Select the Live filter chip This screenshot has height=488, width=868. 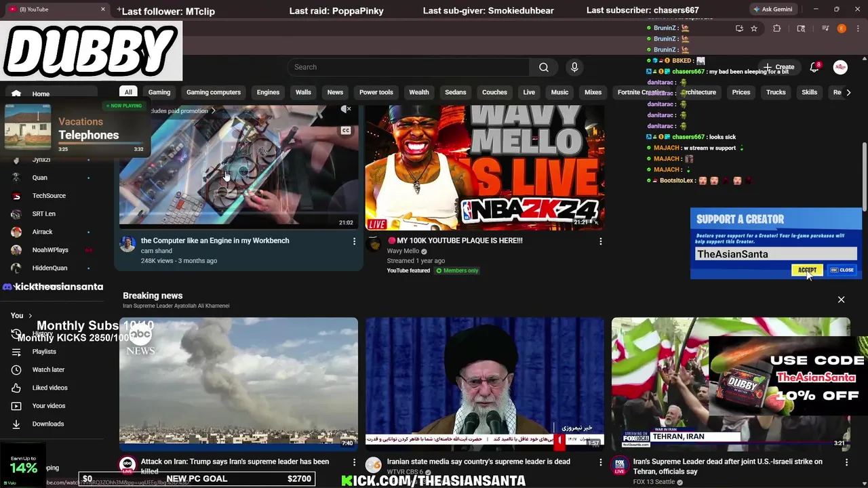[x=529, y=92]
